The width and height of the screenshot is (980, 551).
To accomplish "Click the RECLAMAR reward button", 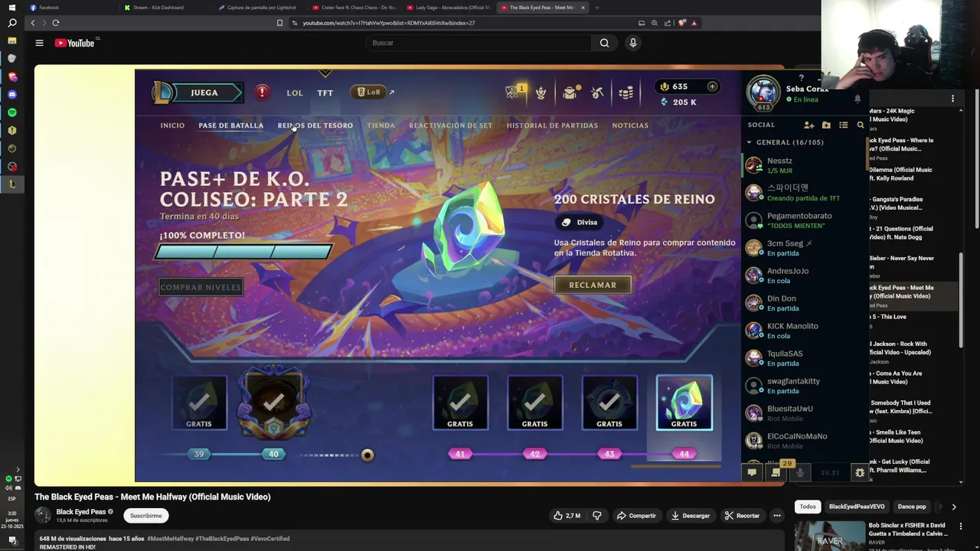I will [593, 285].
